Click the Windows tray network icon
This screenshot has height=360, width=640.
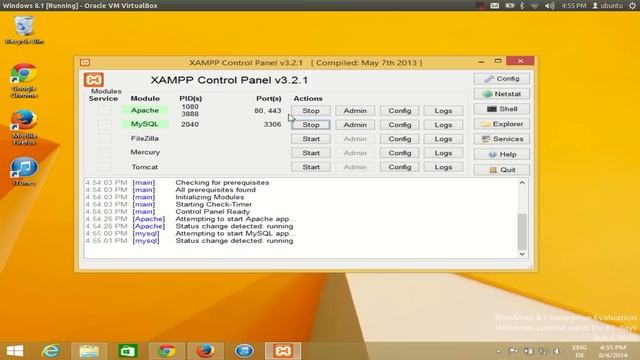[543, 351]
